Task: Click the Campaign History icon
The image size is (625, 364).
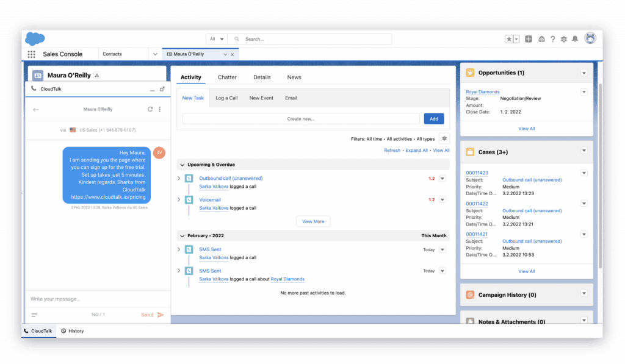Action: (x=471, y=294)
